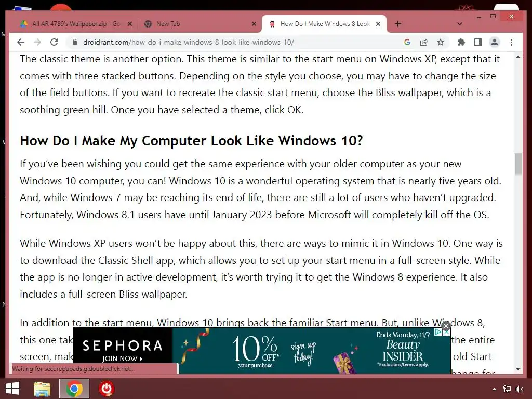Click the Chrome taskbar icon
Image resolution: width=532 pixels, height=399 pixels.
tap(74, 389)
